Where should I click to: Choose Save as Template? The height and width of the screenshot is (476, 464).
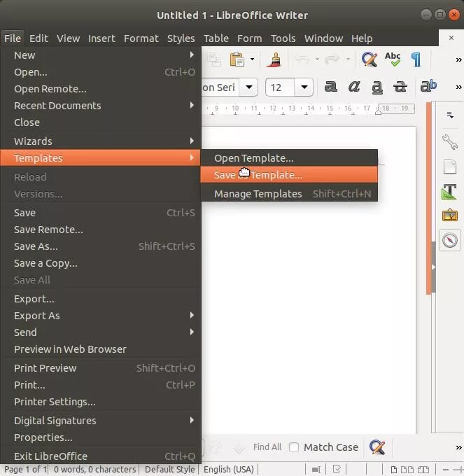tap(289, 174)
